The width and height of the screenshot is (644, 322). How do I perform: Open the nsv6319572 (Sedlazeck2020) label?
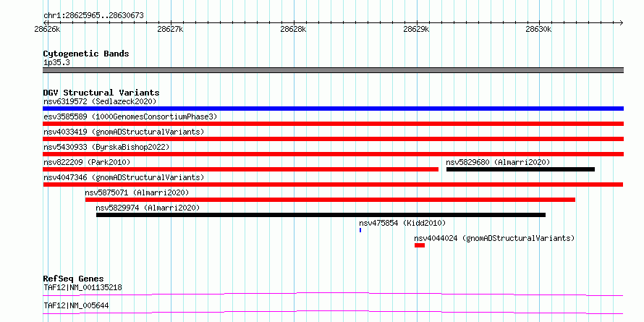click(x=100, y=101)
